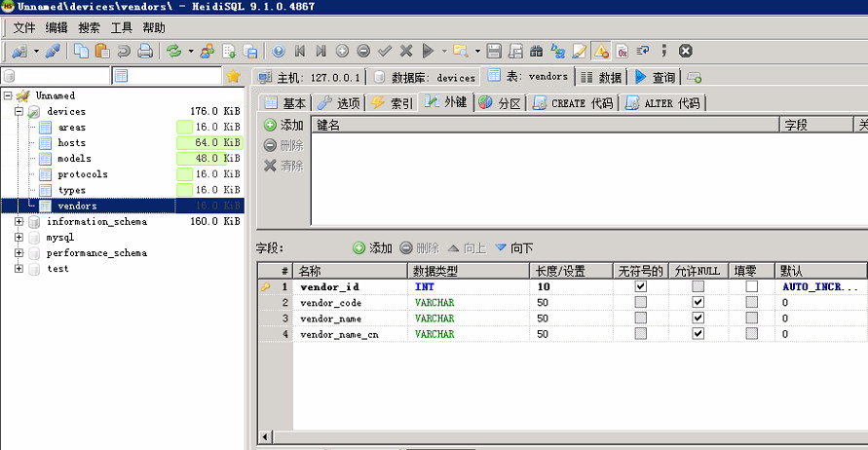
Task: Open load SQL file dropdown arrow
Action: click(477, 52)
